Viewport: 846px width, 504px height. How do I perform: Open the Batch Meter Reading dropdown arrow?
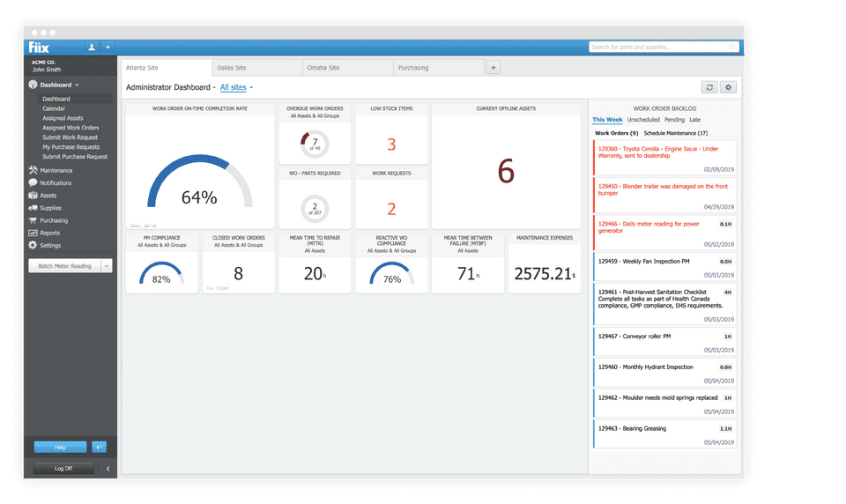coord(107,266)
